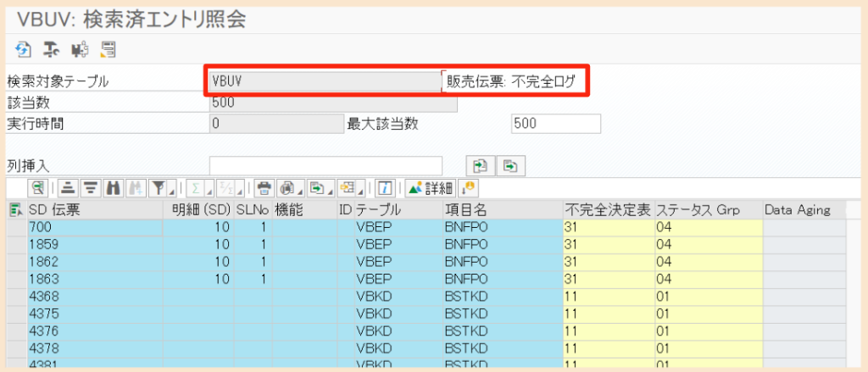The height and width of the screenshot is (372, 868).
Task: Click the SLNo column header
Action: click(x=253, y=210)
